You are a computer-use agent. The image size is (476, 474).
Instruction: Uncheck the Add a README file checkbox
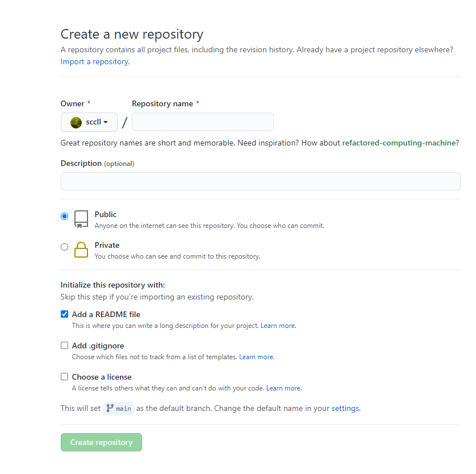coord(64,314)
